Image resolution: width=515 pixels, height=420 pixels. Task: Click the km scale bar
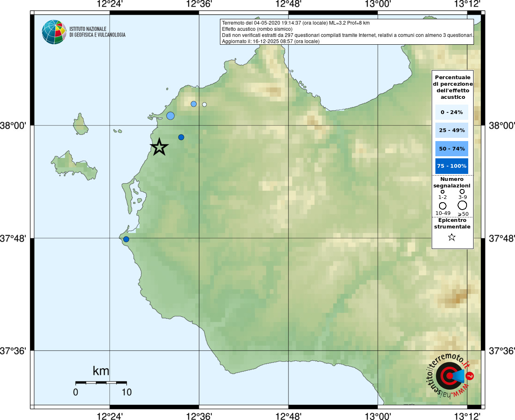[x=101, y=382]
